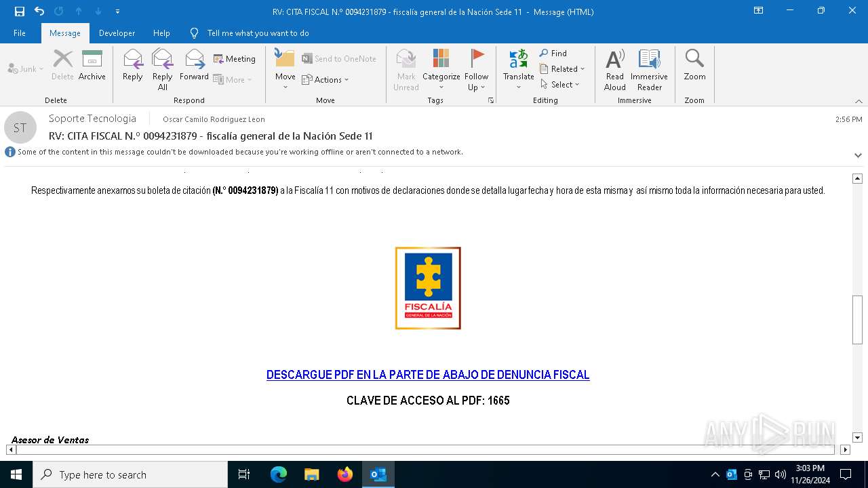Click sender name Soporte Tecnologia
The image size is (868, 488).
click(x=92, y=119)
